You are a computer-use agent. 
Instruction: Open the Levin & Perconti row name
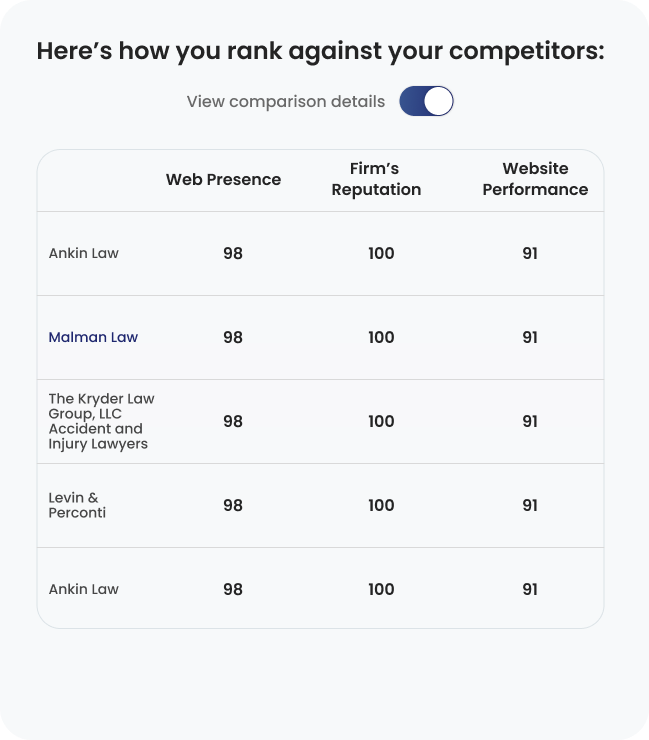pyautogui.click(x=77, y=505)
